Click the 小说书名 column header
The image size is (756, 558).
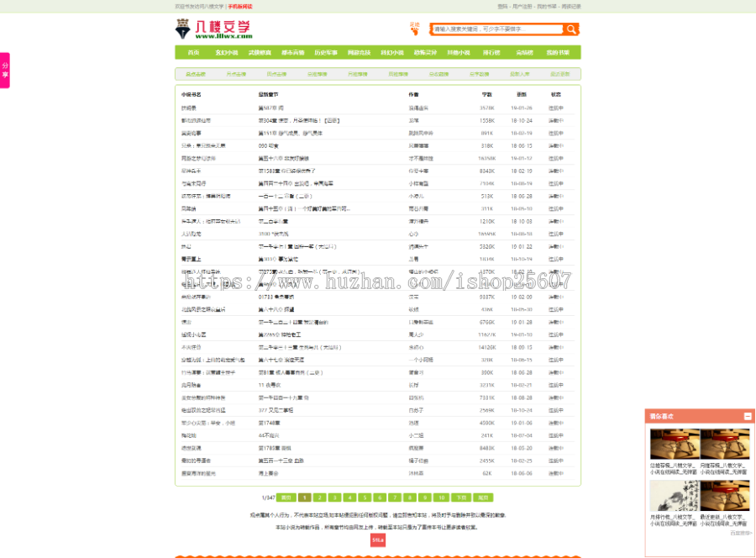coord(192,94)
